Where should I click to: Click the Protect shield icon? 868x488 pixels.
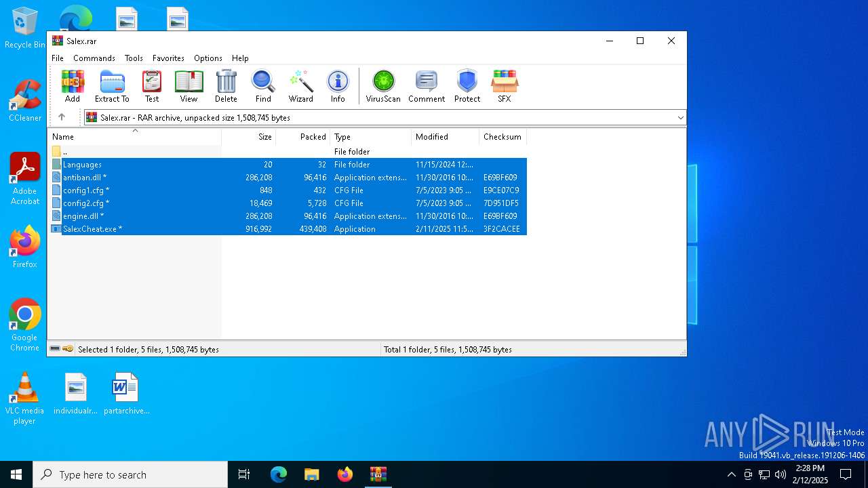click(467, 86)
